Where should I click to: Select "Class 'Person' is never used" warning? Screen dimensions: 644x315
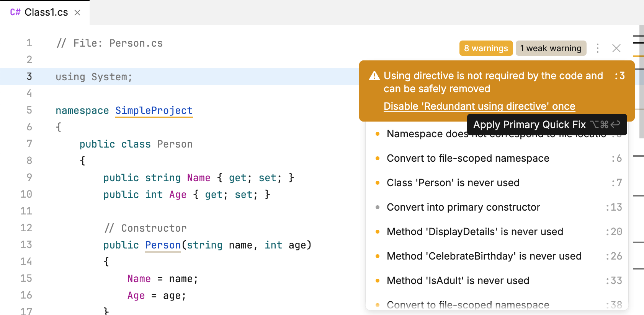[x=453, y=183]
